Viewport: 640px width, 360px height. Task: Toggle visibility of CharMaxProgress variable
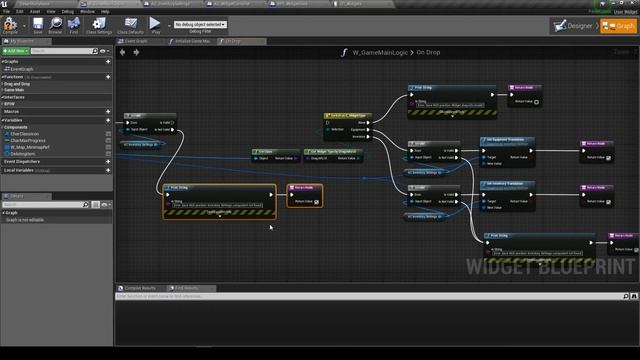pos(108,140)
